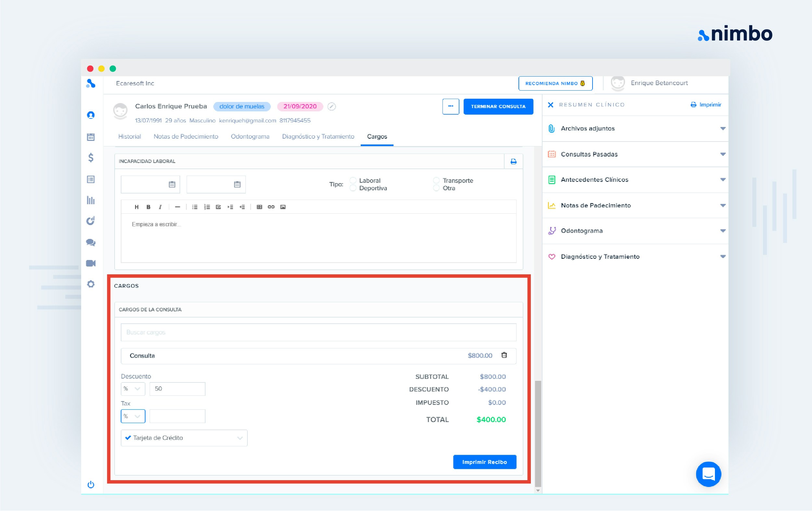This screenshot has width=812, height=511.
Task: Select the Transporte radio option
Action: click(x=436, y=181)
